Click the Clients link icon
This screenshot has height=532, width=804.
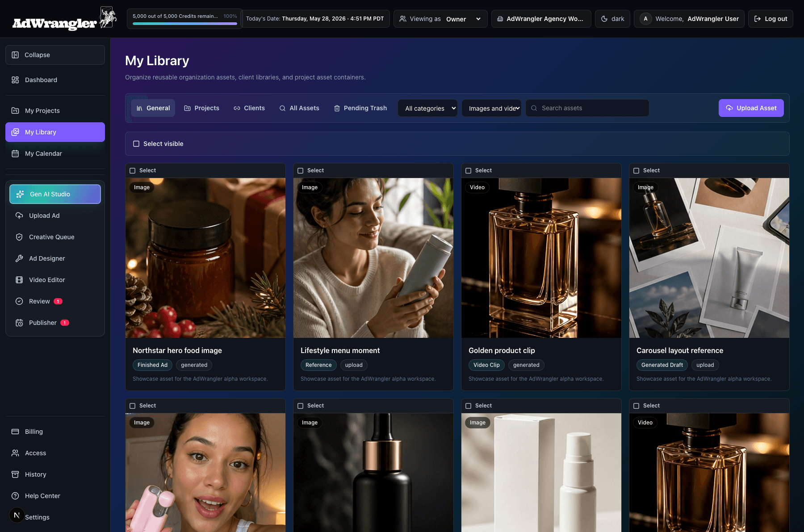[237, 108]
